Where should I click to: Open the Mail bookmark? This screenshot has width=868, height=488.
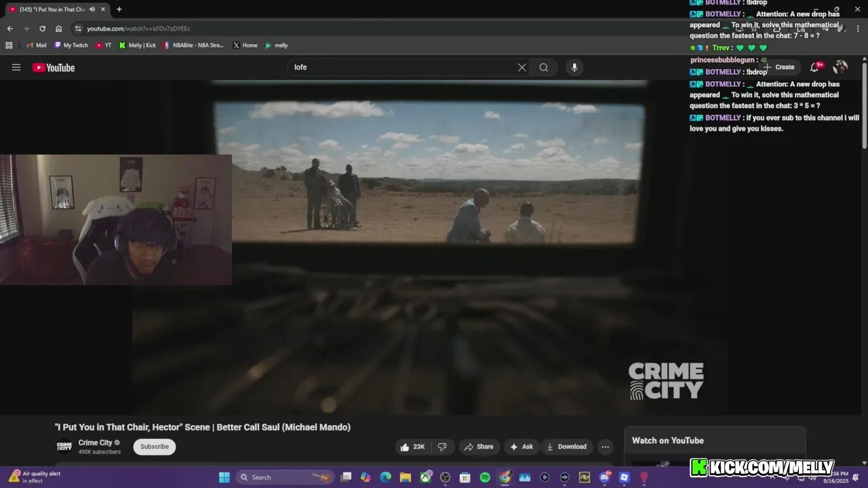click(x=37, y=45)
